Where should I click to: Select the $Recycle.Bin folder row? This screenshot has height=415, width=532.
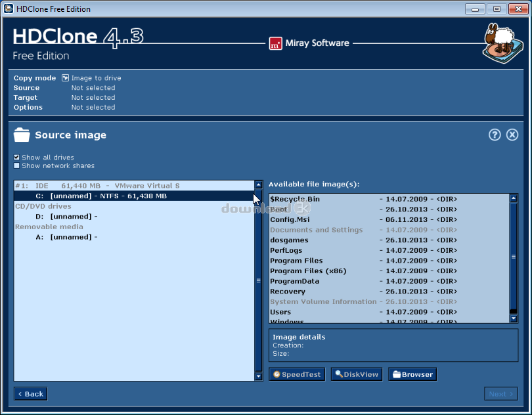click(x=389, y=199)
